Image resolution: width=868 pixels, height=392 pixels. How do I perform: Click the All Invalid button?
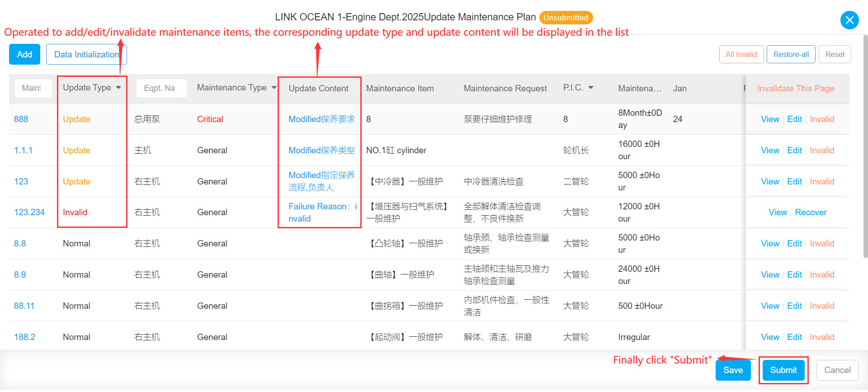741,54
